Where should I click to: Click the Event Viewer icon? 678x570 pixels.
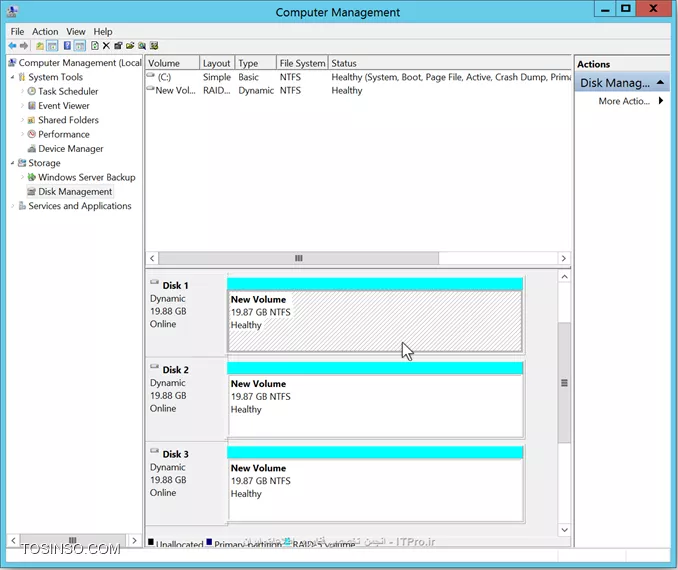pos(32,106)
